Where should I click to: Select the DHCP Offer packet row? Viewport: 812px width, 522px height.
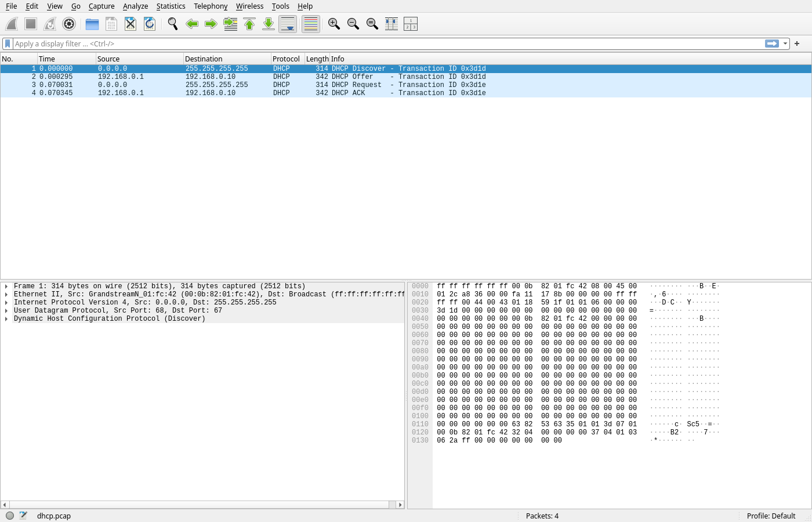(405, 77)
